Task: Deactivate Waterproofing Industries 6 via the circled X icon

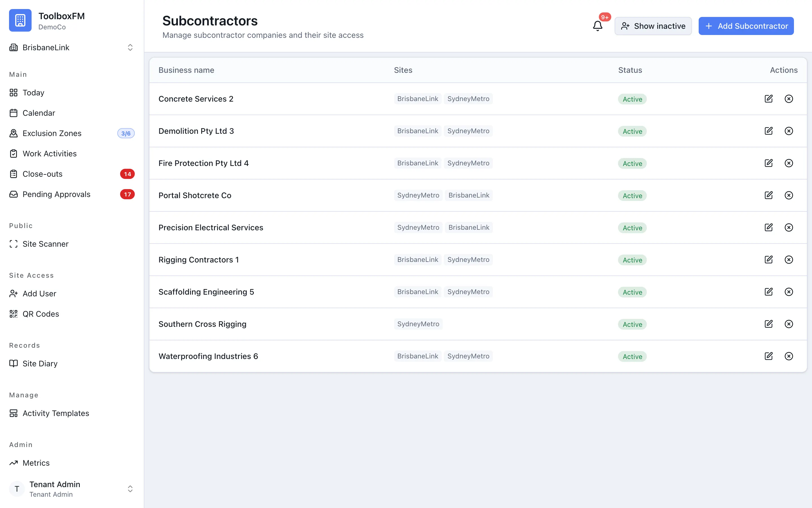Action: tap(789, 356)
